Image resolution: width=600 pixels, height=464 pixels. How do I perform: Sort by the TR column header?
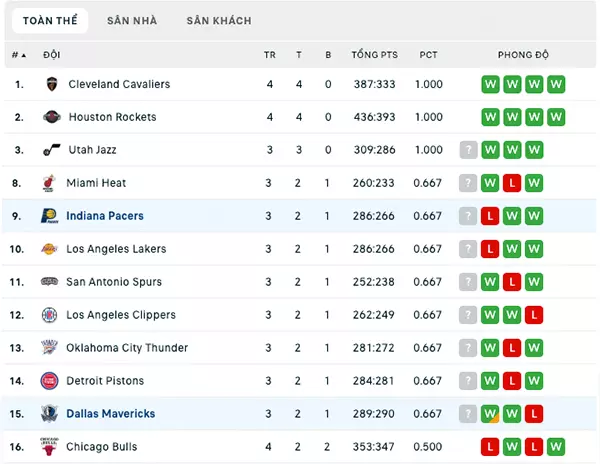pyautogui.click(x=270, y=55)
